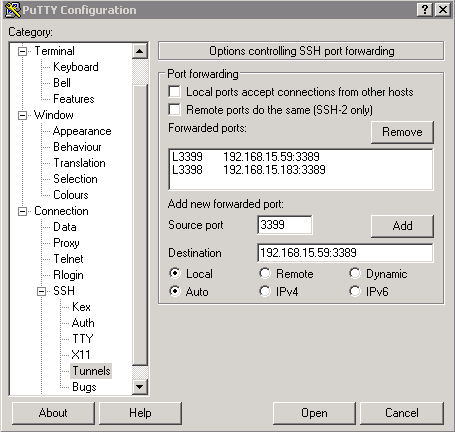Click the category tree scroll up arrow
455x432 pixels.
click(140, 51)
